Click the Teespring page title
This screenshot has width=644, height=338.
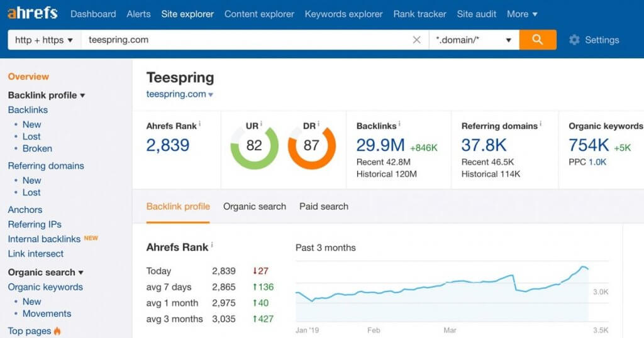(180, 77)
